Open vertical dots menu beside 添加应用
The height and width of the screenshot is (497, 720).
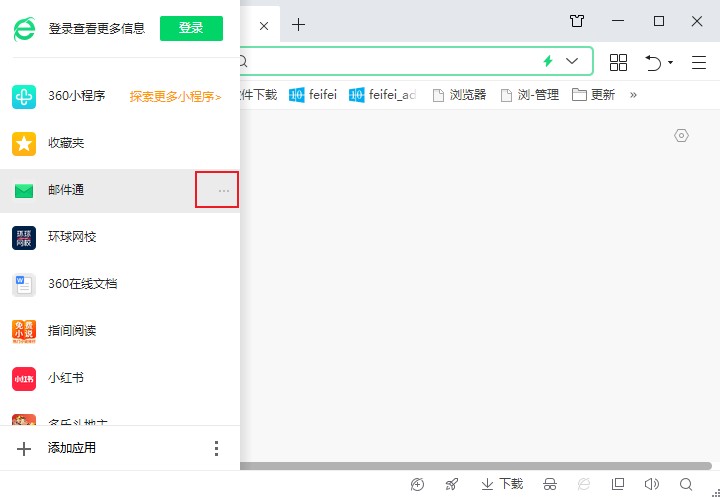click(x=216, y=448)
